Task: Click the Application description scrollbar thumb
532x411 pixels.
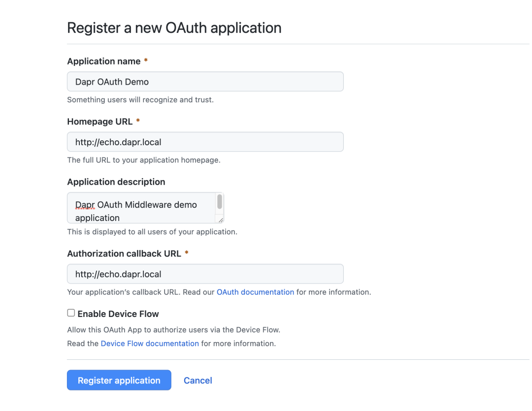Action: (x=220, y=202)
